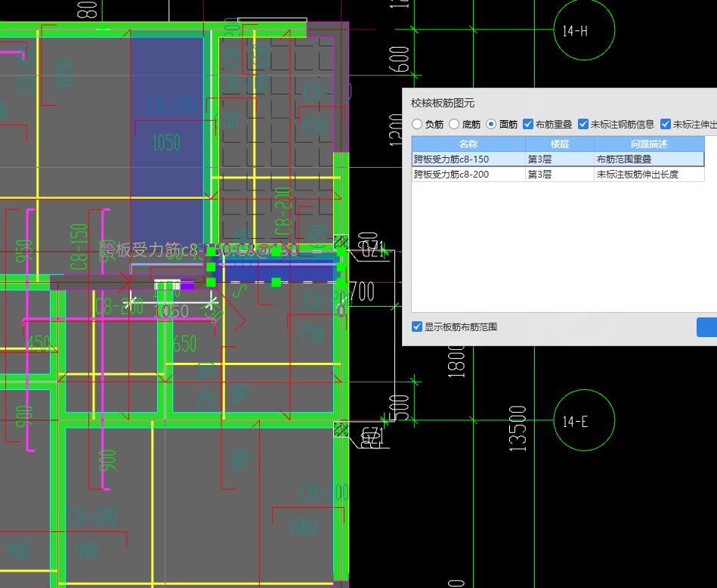717x588 pixels.
Task: Click the 14-E axis grid bubble
Action: pyautogui.click(x=584, y=420)
